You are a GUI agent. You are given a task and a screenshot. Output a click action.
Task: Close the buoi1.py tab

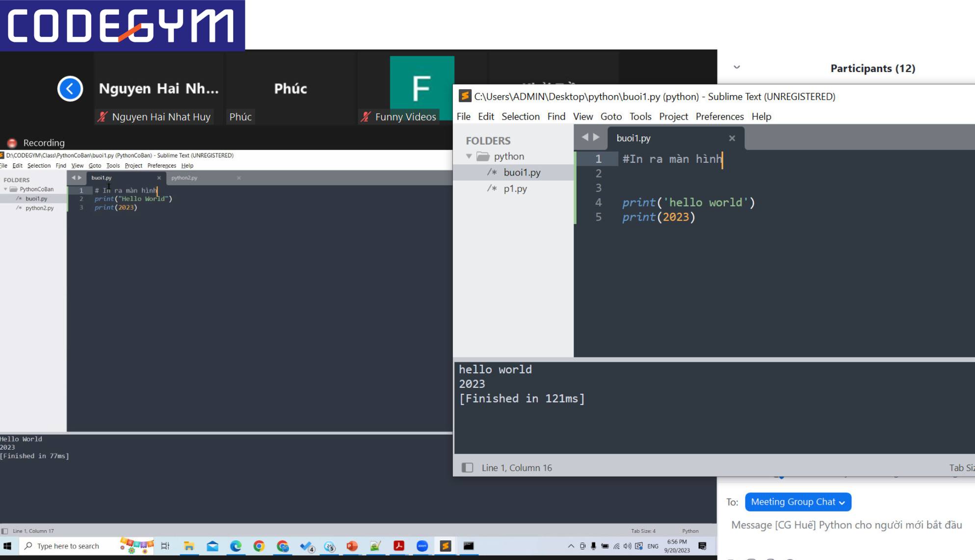point(732,138)
